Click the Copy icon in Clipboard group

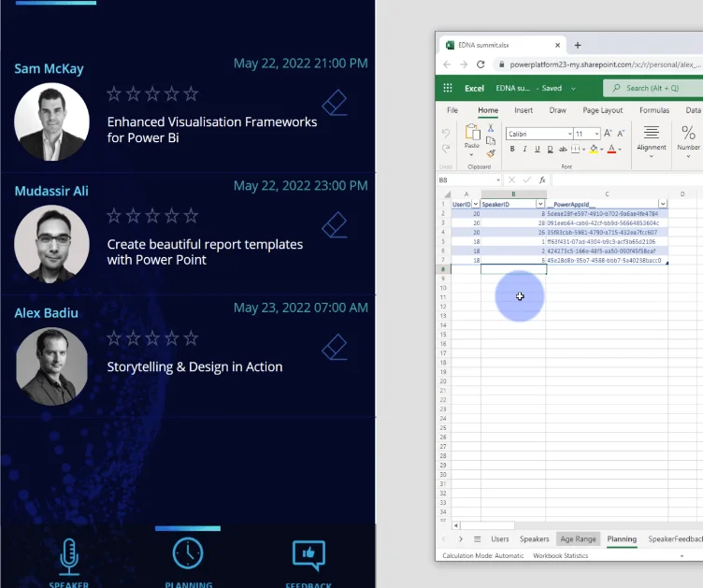click(491, 141)
